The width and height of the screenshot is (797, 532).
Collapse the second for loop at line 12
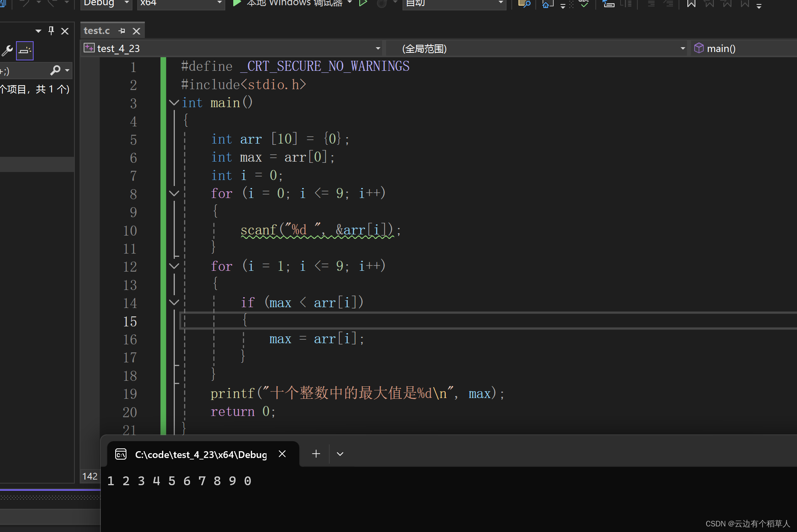(x=174, y=266)
